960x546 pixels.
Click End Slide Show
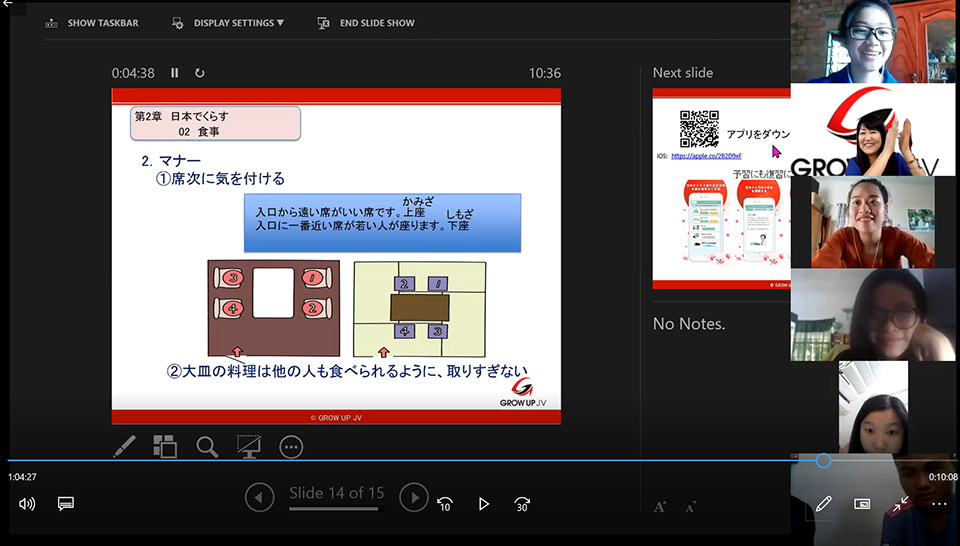click(x=366, y=23)
